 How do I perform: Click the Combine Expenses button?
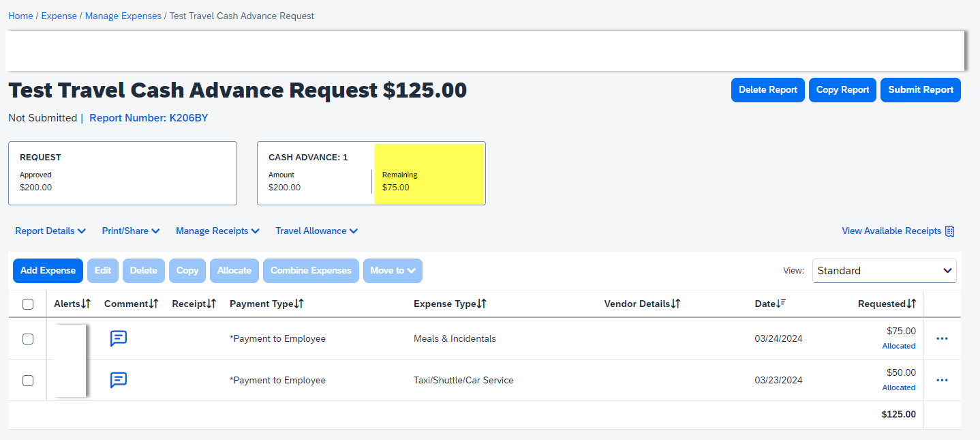click(x=311, y=270)
